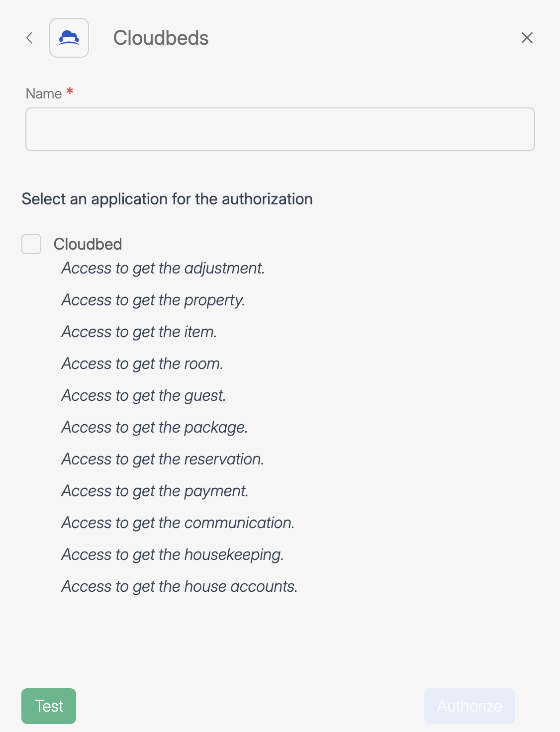Select the 'Access to get the item' scope
560x732 pixels.
click(x=139, y=332)
